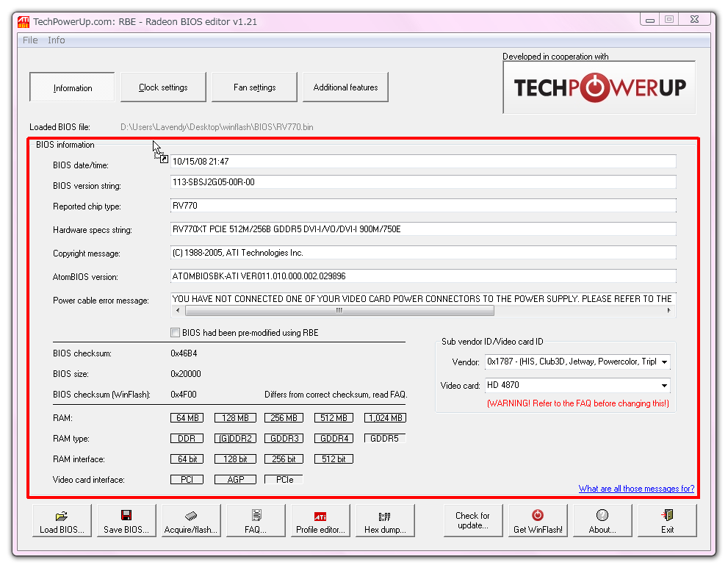Click the GDDR4 RAM type indicator
Viewport: 728px width, 568px height.
pyautogui.click(x=334, y=439)
